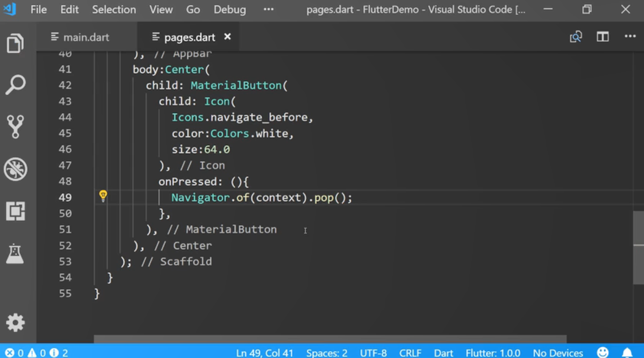
Task: Click the // Scaffold comment on line 53
Action: [x=176, y=261]
